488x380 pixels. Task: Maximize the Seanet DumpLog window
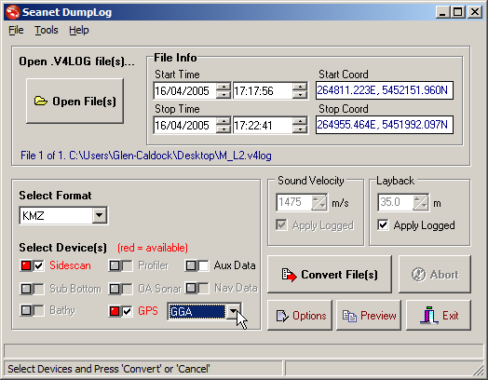pyautogui.click(x=458, y=12)
